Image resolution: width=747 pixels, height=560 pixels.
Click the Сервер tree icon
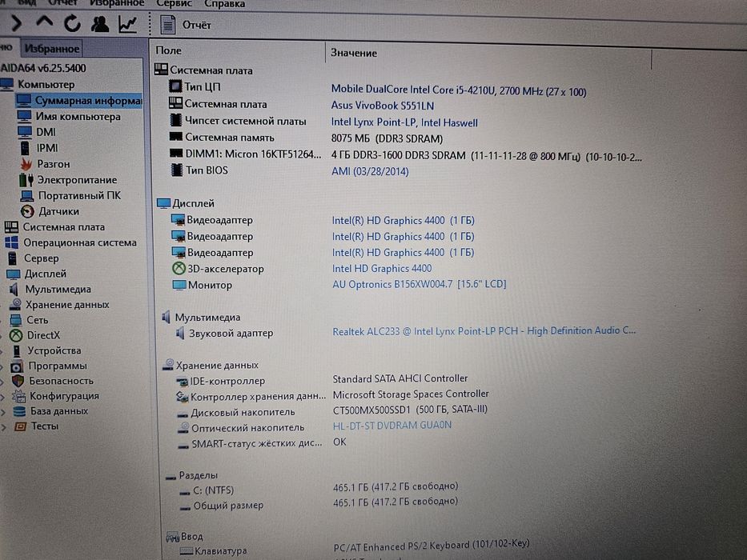13,258
